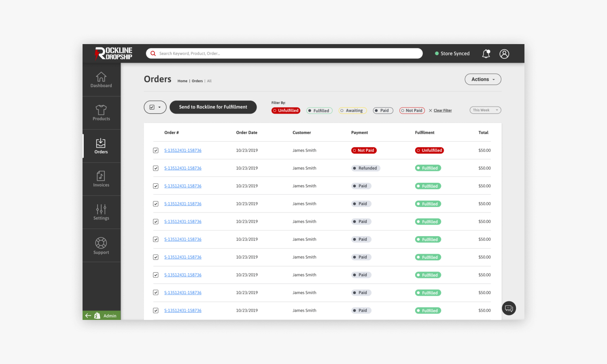Click the search magnifier icon

click(x=153, y=53)
